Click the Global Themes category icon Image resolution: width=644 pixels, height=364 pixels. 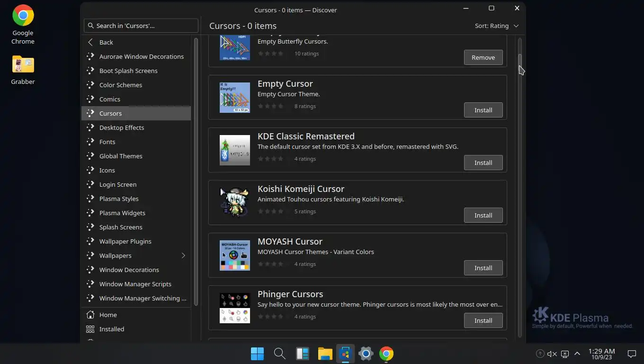tap(90, 156)
